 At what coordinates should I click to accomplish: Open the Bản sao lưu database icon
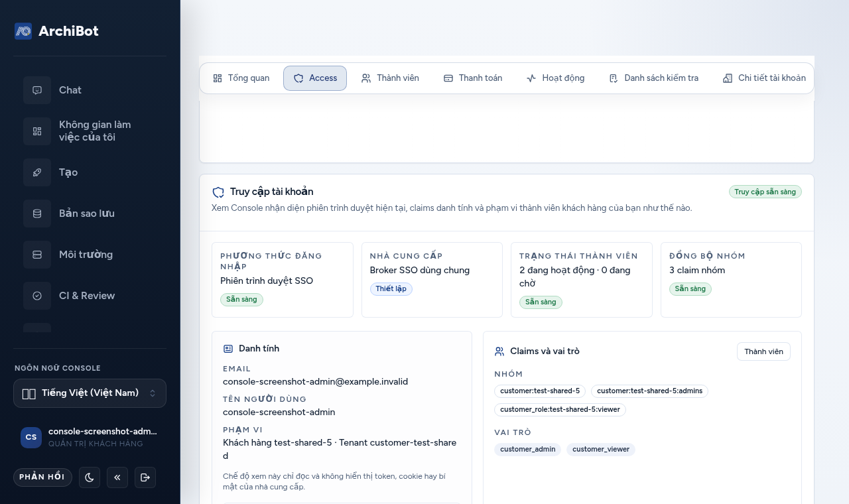click(37, 214)
